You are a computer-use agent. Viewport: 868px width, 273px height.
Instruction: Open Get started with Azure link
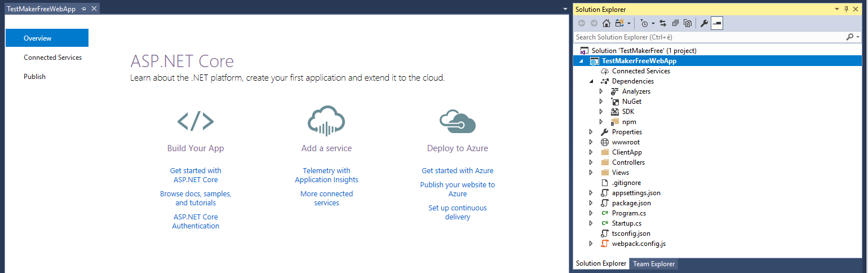click(x=458, y=170)
